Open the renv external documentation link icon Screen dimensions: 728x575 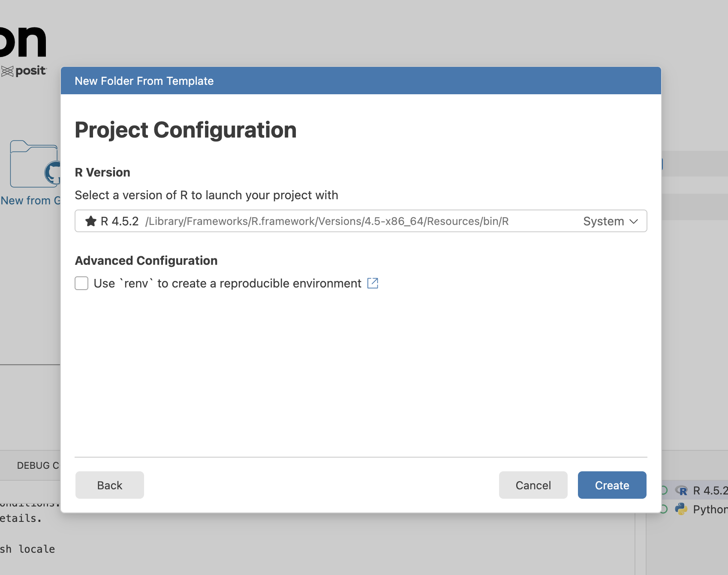click(x=373, y=283)
